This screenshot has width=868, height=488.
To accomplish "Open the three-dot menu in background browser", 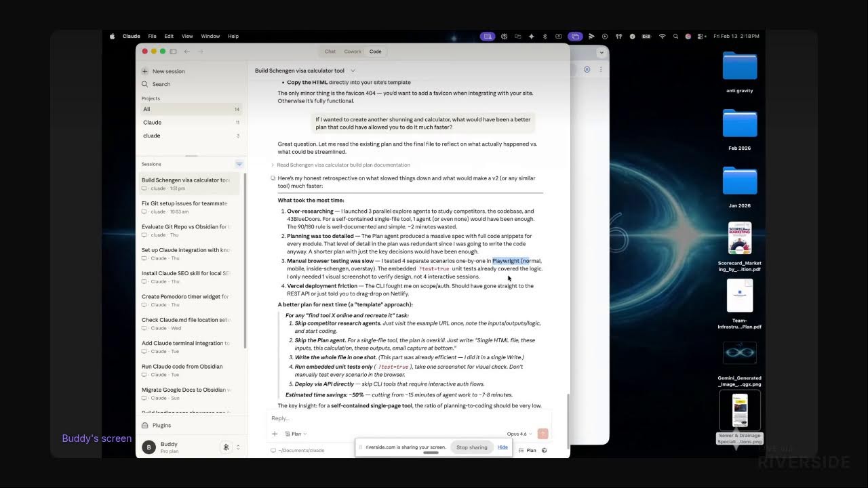I will coord(601,69).
